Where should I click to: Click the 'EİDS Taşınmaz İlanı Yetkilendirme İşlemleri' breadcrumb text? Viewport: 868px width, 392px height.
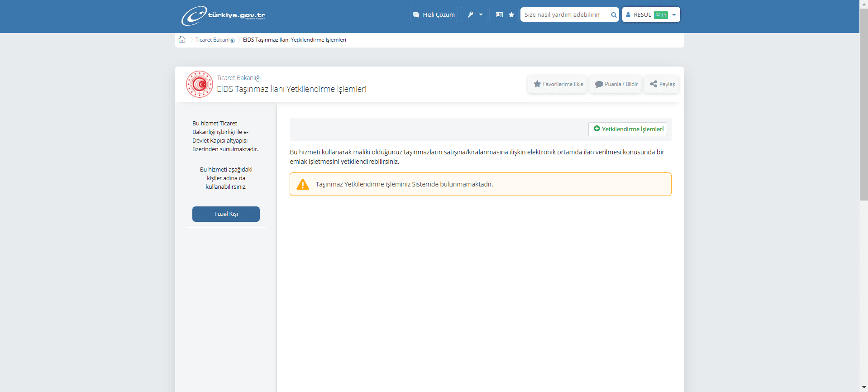[x=294, y=40]
